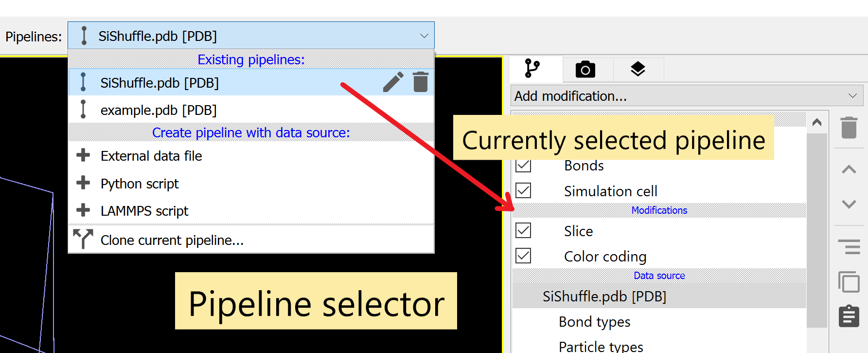Click the clipboard templates icon
868x353 pixels.
tap(849, 316)
